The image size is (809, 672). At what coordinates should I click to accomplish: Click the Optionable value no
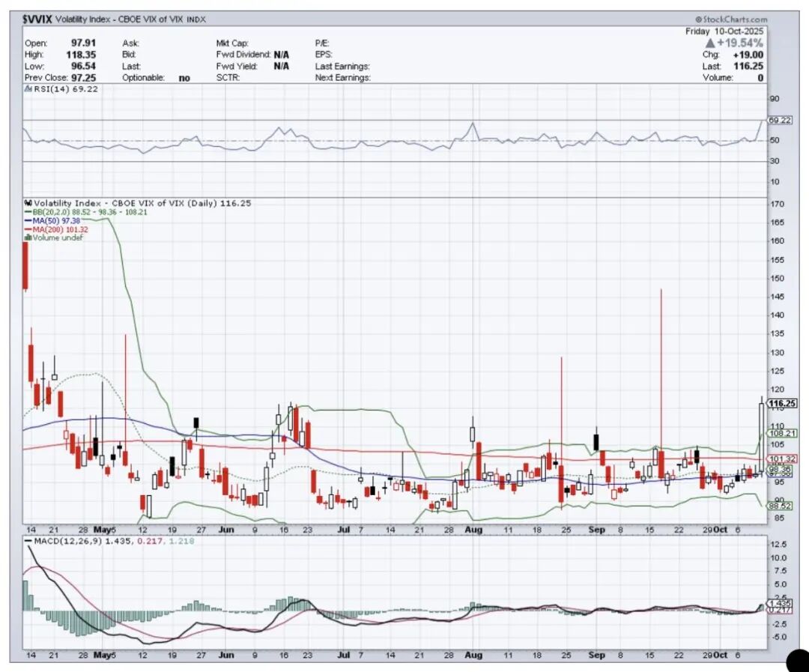tap(184, 78)
